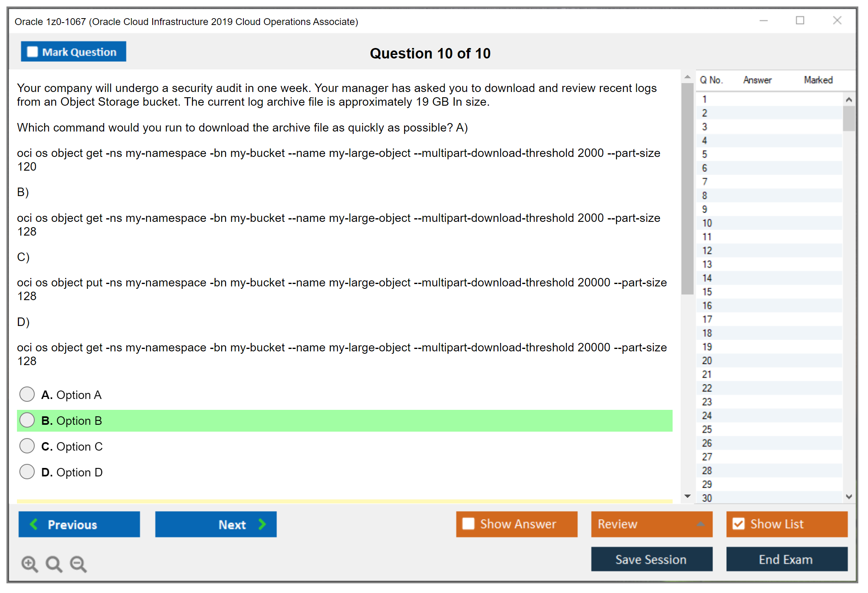Select question 14 in the list
The height and width of the screenshot is (593, 868).
tap(707, 278)
